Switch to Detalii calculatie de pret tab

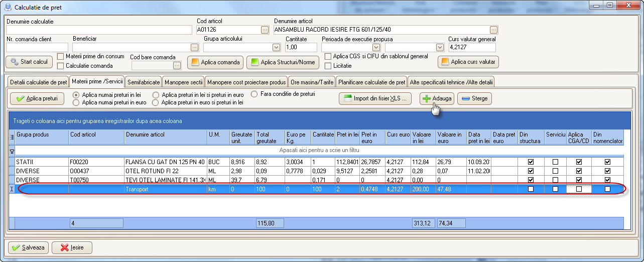click(38, 82)
